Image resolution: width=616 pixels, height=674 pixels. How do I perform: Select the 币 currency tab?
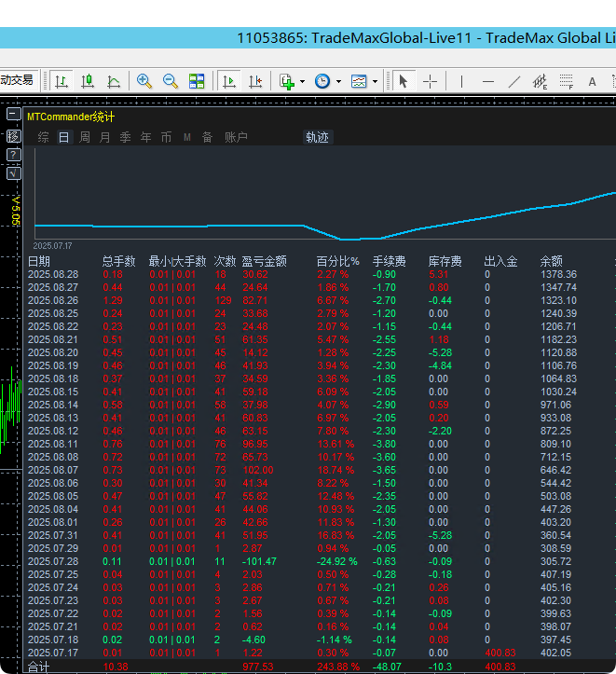(x=166, y=137)
